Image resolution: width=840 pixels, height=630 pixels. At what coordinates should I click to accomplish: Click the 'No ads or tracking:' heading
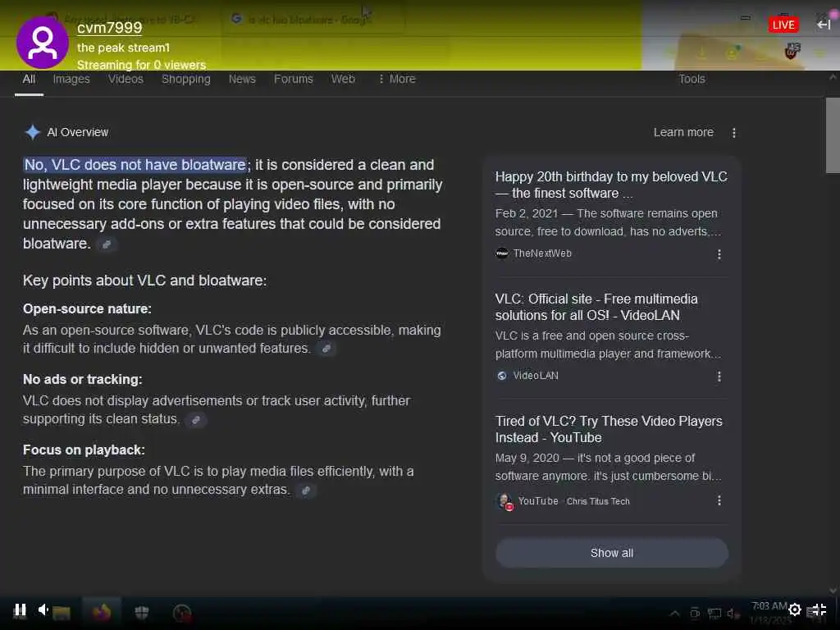(x=83, y=380)
